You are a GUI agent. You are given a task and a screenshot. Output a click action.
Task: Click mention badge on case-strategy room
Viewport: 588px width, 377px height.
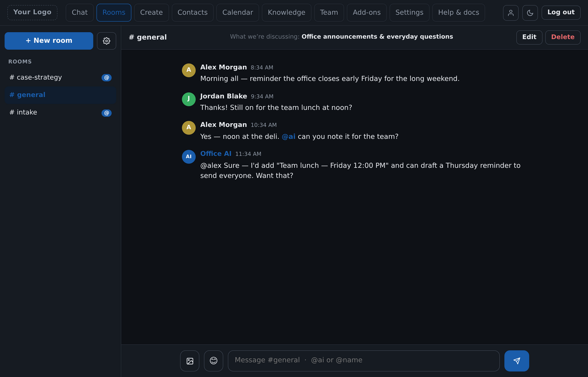107,78
